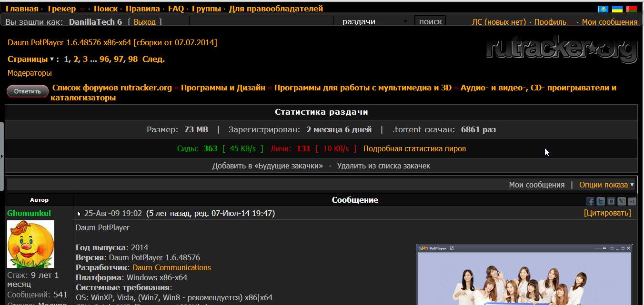Click the size value 73 MB
Viewport: 644px width, 305px height.
pos(196,129)
